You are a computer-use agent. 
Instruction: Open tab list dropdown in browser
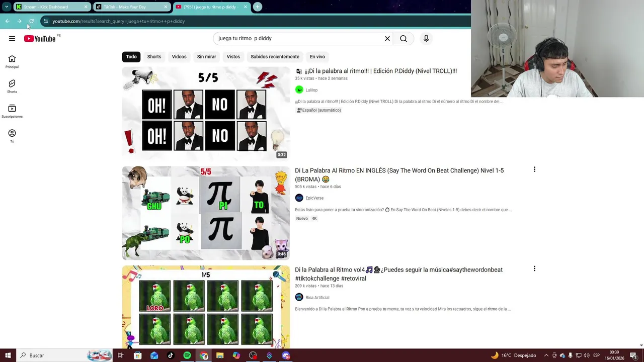pyautogui.click(x=6, y=7)
